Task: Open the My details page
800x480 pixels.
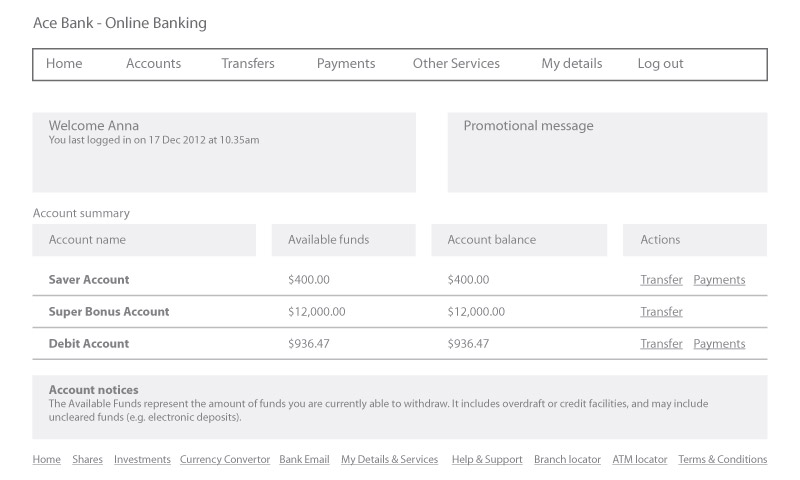Action: point(572,64)
